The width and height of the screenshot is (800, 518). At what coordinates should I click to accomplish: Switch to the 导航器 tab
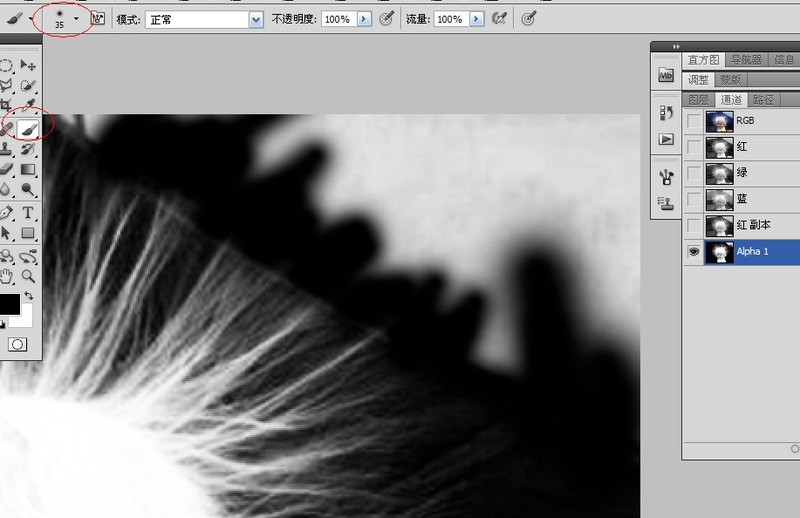pos(746,60)
